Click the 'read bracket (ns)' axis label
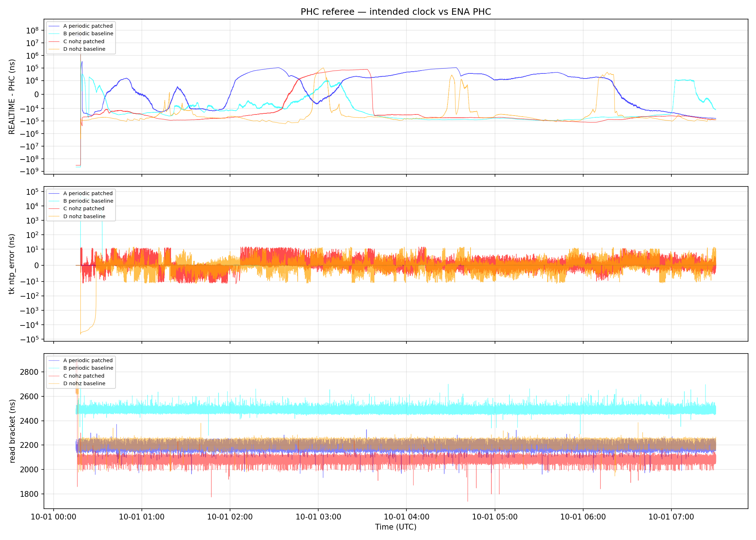The width and height of the screenshot is (756, 540). [x=12, y=431]
